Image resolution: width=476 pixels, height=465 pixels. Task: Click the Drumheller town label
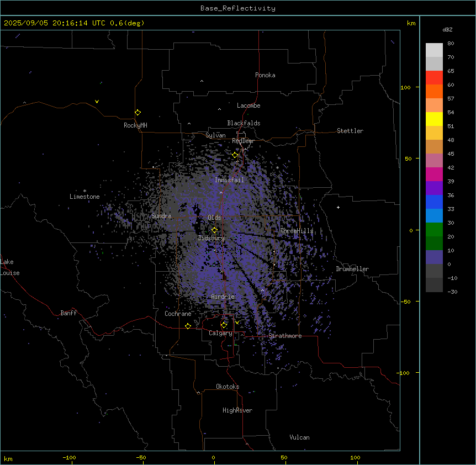352,269
